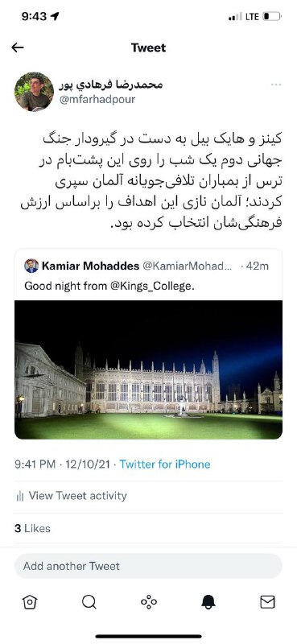Show the 3 Likes list

(x=32, y=528)
